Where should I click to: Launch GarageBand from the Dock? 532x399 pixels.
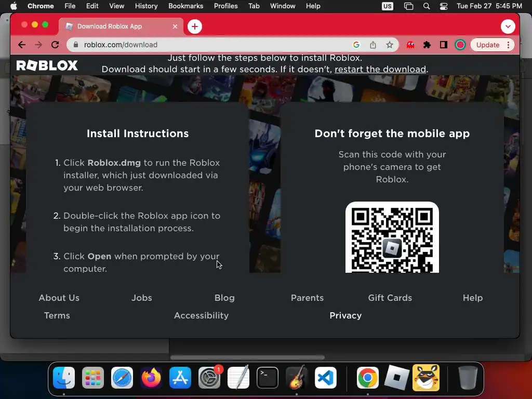click(297, 377)
